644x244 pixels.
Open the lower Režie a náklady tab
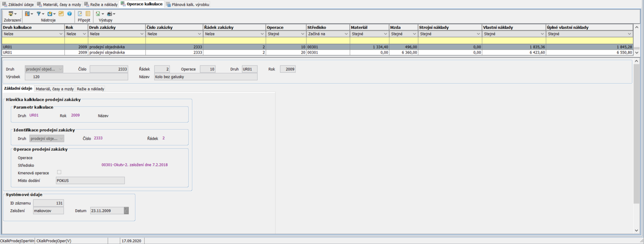tap(90, 89)
